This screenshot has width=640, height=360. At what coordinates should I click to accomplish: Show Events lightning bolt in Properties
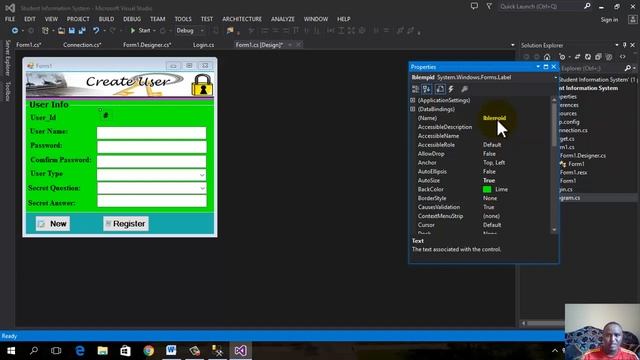[451, 89]
